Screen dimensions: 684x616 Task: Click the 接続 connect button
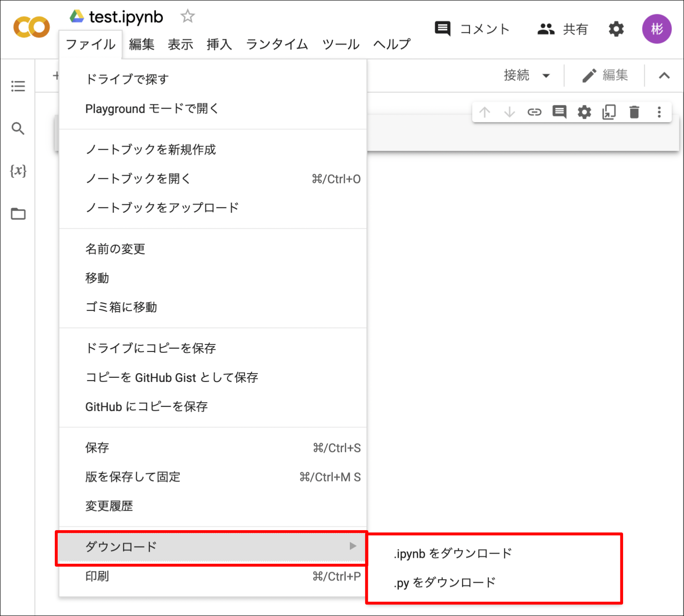(516, 75)
